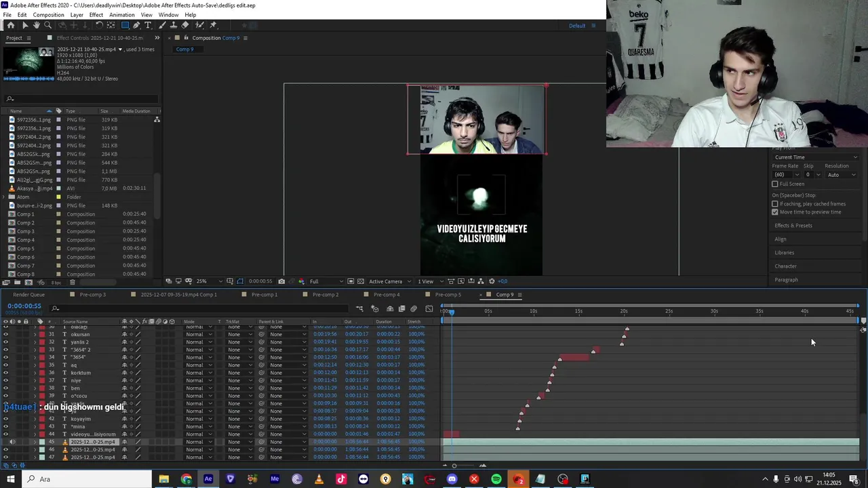Open the 1 View layout dropdown
This screenshot has width=868, height=488.
tap(429, 281)
